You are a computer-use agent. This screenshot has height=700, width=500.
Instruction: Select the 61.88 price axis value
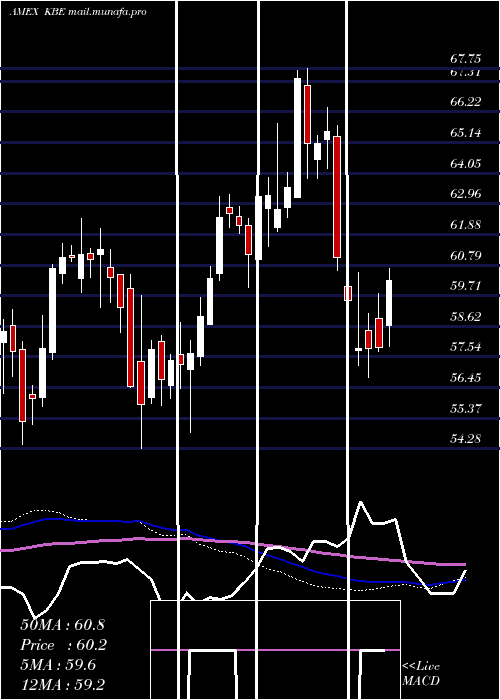pyautogui.click(x=466, y=225)
